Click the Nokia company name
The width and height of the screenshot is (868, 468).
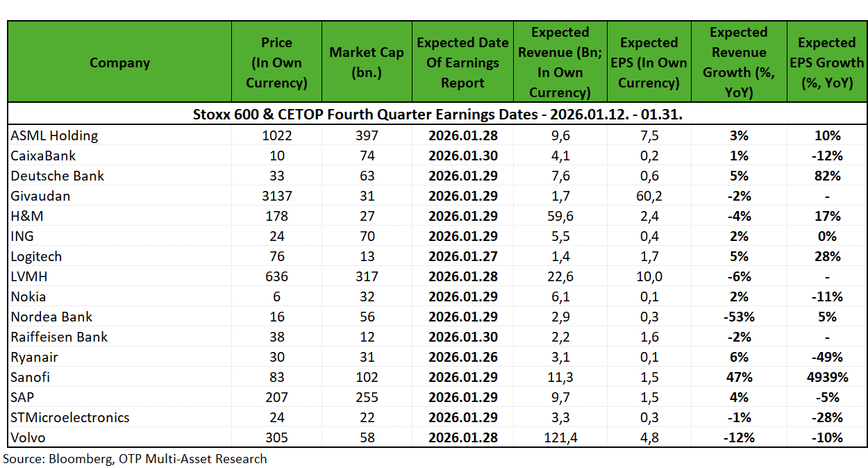click(28, 296)
